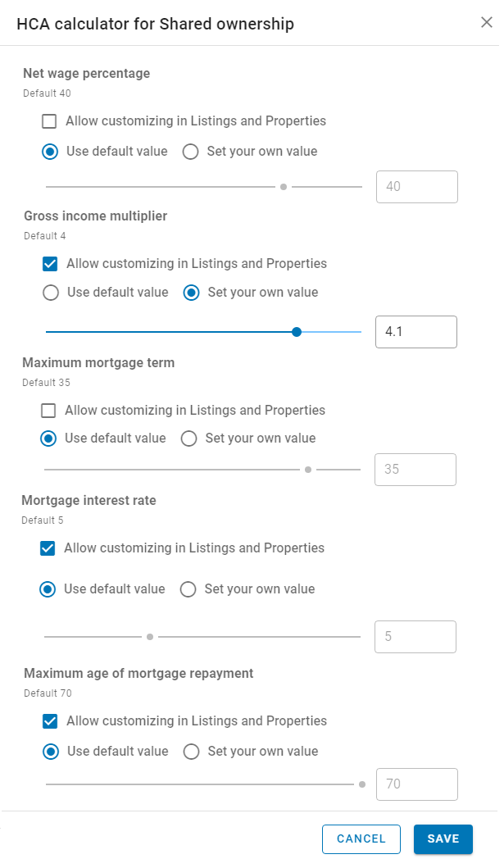Click the Net wage percentage slider thumb

click(x=284, y=187)
